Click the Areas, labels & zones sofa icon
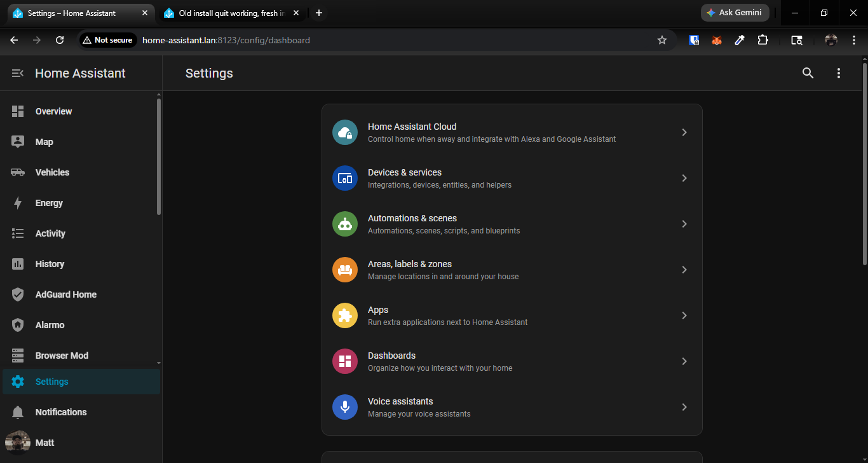The image size is (868, 463). tap(345, 270)
